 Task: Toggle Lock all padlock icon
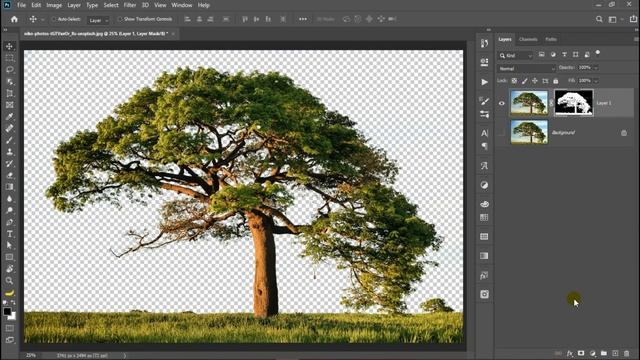pos(556,81)
